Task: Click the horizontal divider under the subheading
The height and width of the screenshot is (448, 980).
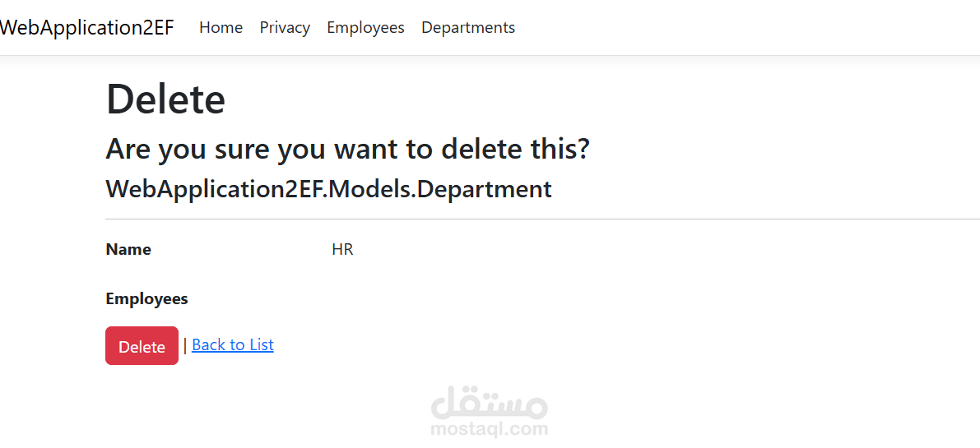Action: pos(542,219)
